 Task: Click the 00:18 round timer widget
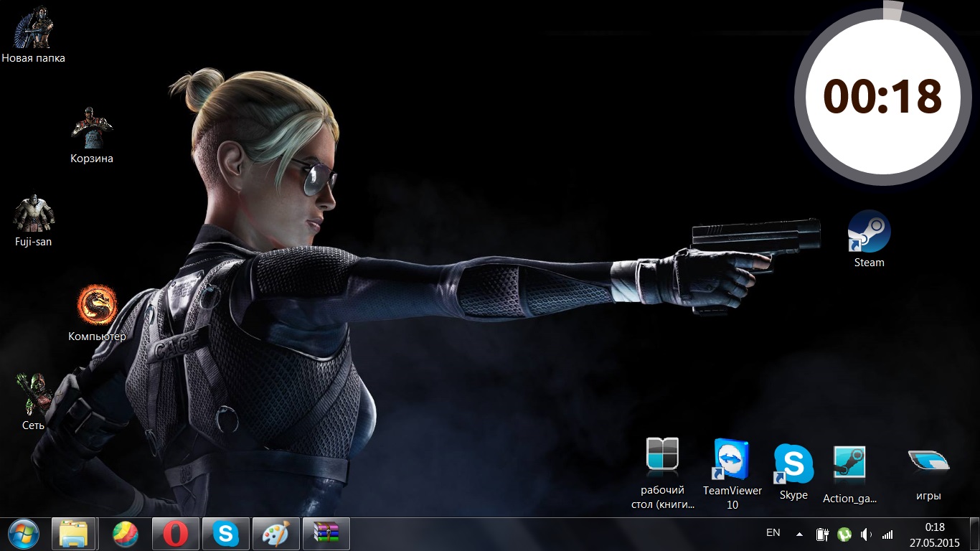point(882,96)
